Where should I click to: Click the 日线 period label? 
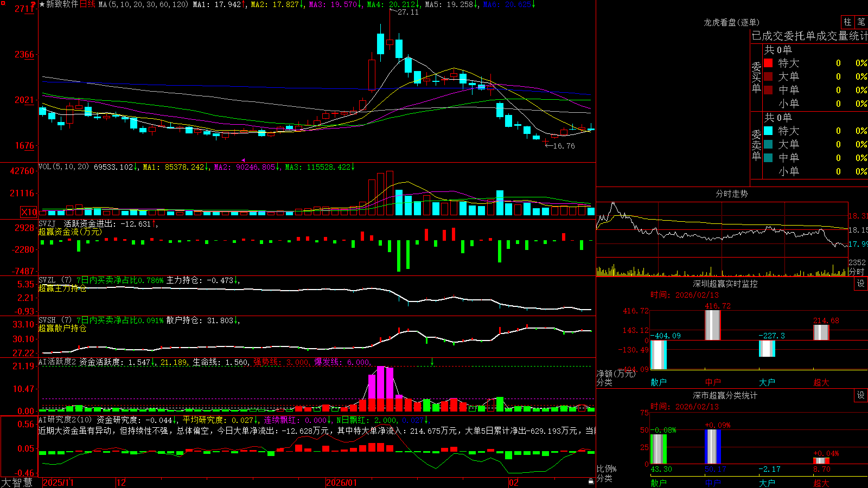87,4
